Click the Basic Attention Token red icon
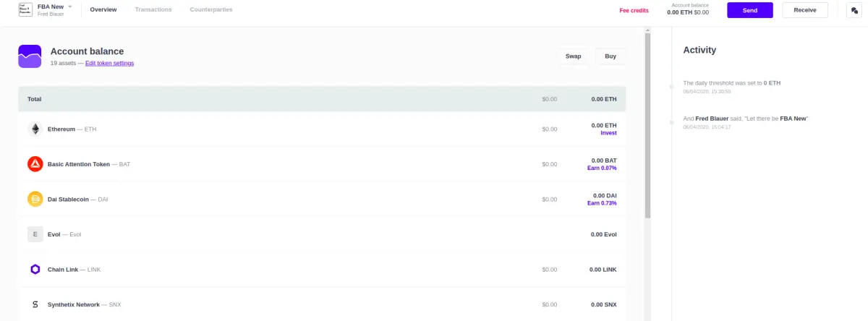The height and width of the screenshot is (321, 868). [x=35, y=164]
